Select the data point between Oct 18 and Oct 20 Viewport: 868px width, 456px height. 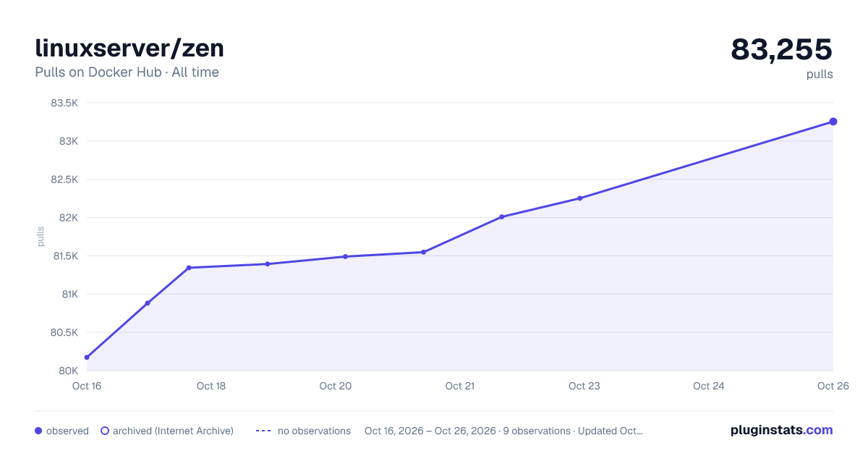(267, 264)
